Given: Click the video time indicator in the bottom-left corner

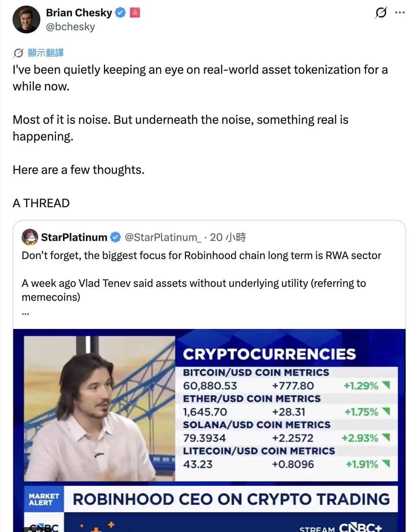Looking at the screenshot, I should (x=34, y=530).
